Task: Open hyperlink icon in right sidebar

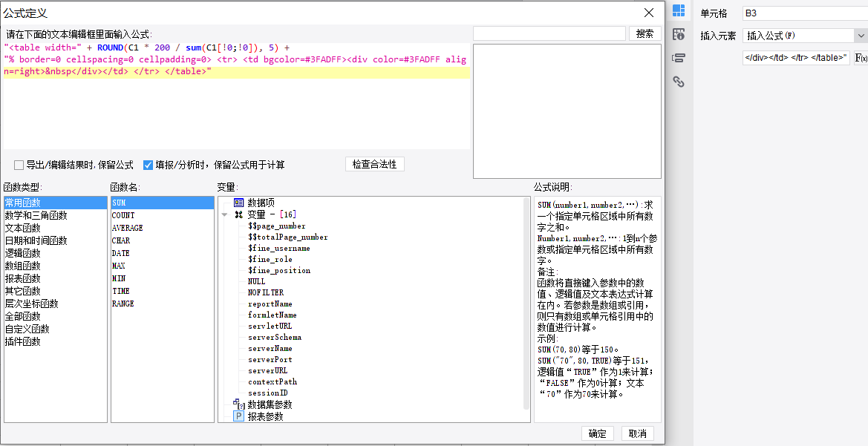Action: pos(679,82)
